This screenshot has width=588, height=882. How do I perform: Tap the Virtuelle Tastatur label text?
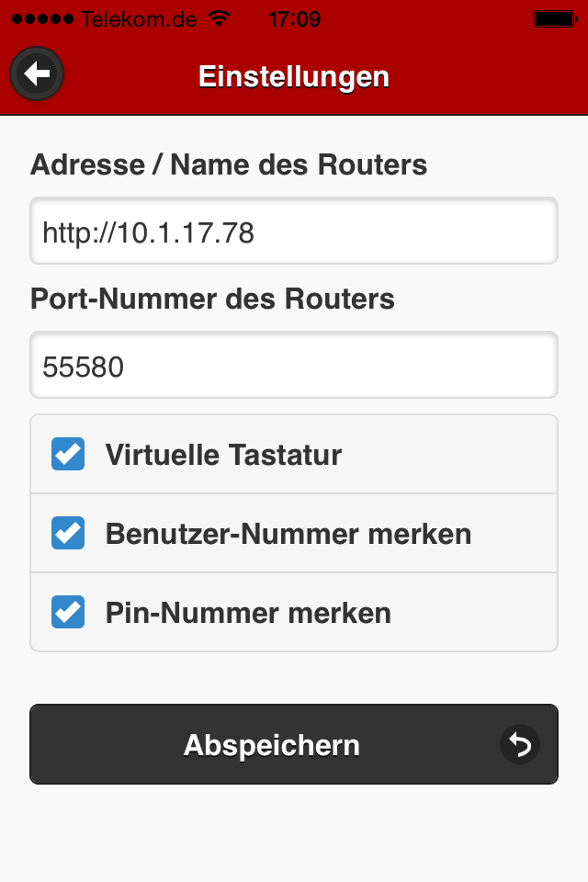point(223,454)
